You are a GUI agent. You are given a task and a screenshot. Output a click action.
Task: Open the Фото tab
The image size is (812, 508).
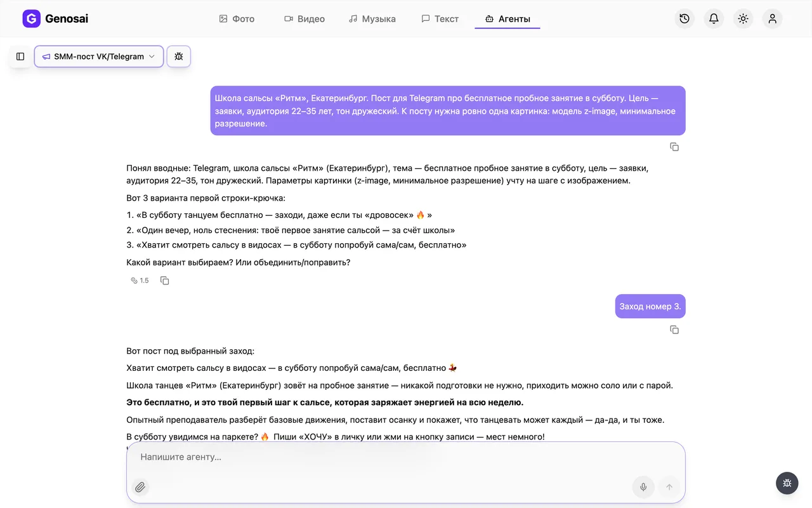[x=237, y=19]
